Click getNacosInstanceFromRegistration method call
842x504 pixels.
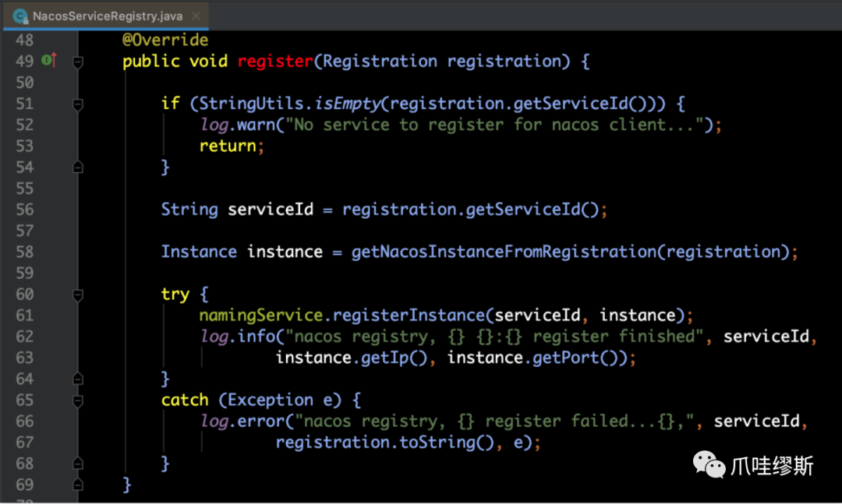[504, 252]
